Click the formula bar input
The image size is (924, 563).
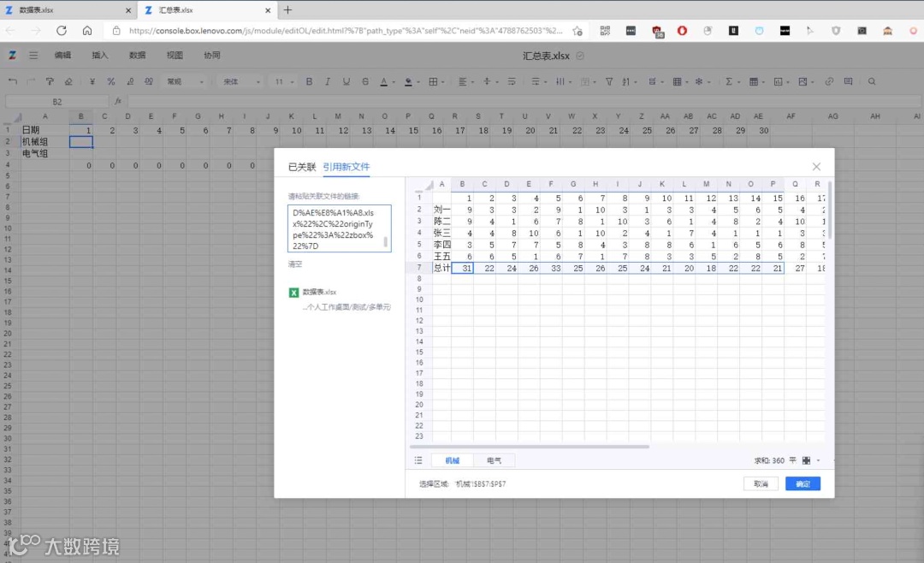pyautogui.click(x=522, y=102)
